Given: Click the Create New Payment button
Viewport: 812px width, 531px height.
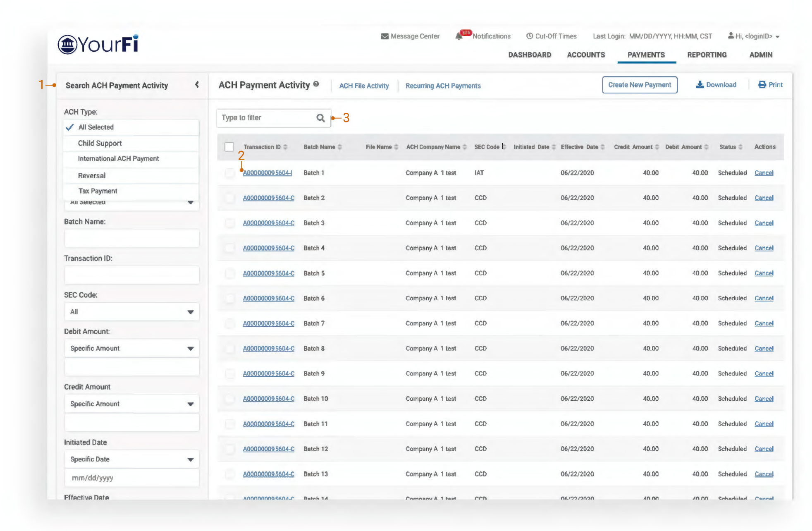Looking at the screenshot, I should point(639,85).
